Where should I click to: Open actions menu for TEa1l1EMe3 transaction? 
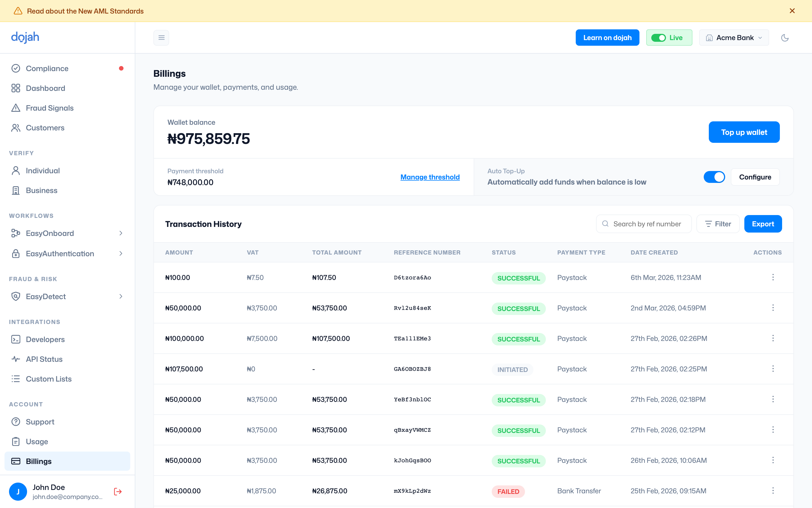point(773,338)
